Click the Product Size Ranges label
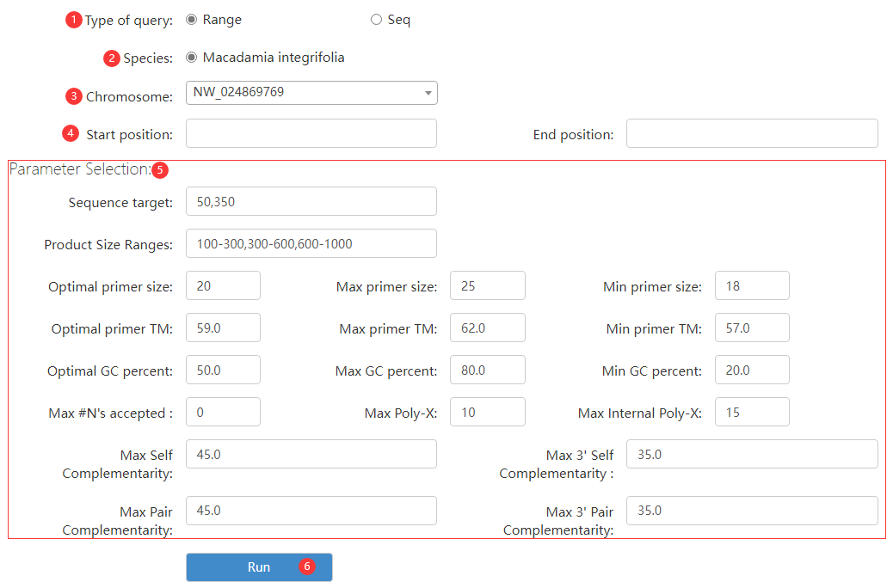This screenshot has height=588, width=893. pyautogui.click(x=108, y=245)
